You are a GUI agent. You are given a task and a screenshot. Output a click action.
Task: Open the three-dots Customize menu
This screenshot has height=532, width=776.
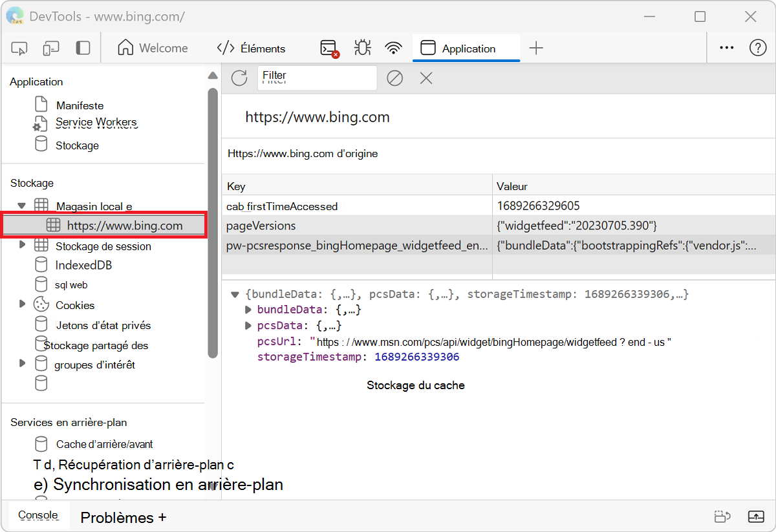(727, 48)
